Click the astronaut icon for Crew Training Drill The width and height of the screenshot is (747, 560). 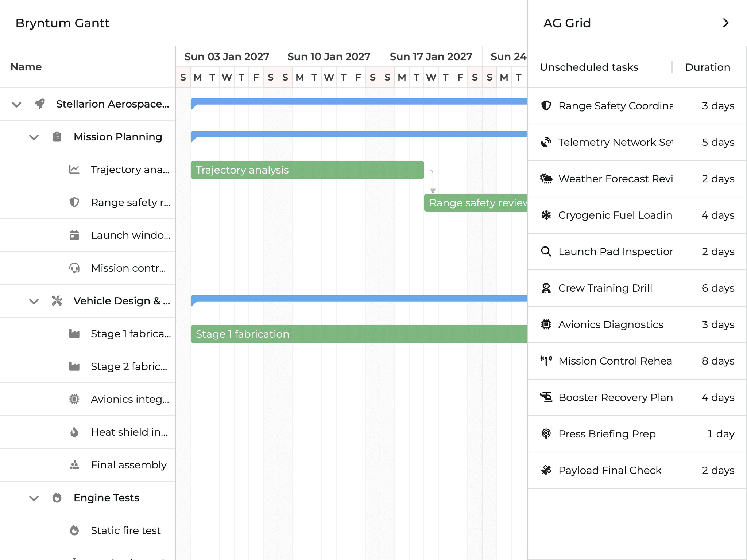(x=546, y=288)
